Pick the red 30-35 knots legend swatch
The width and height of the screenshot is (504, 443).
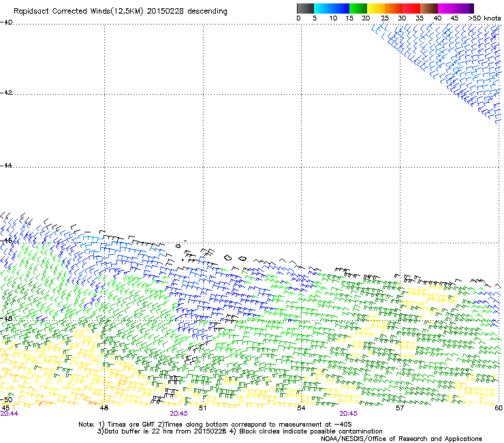tap(411, 8)
